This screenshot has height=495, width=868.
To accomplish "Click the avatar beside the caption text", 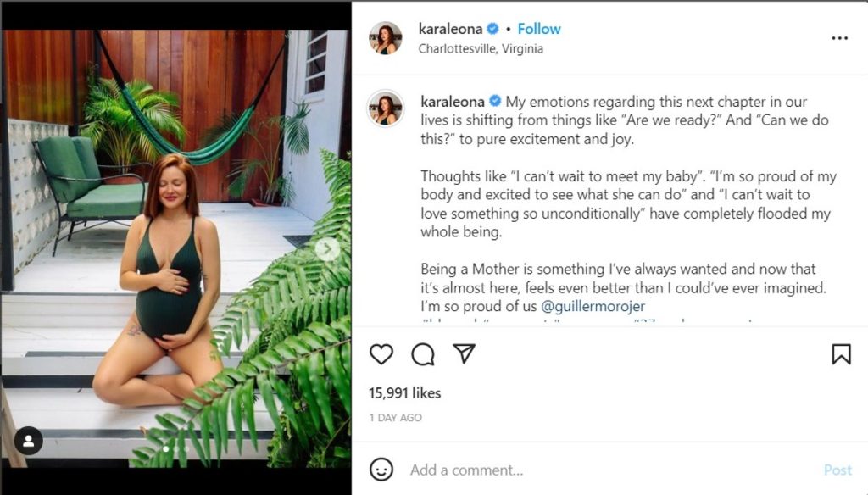I will (385, 108).
